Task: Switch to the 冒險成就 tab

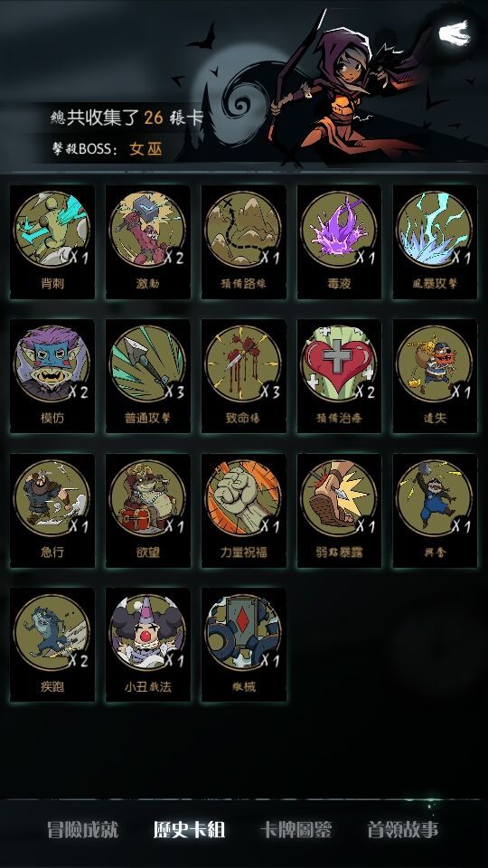Action: (x=82, y=830)
